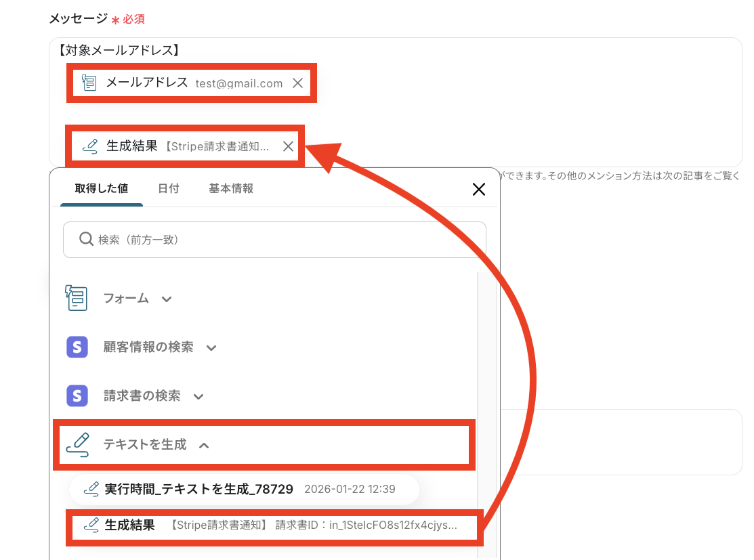Image resolution: width=754 pixels, height=560 pixels.
Task: Close the value picker popup
Action: tap(478, 190)
